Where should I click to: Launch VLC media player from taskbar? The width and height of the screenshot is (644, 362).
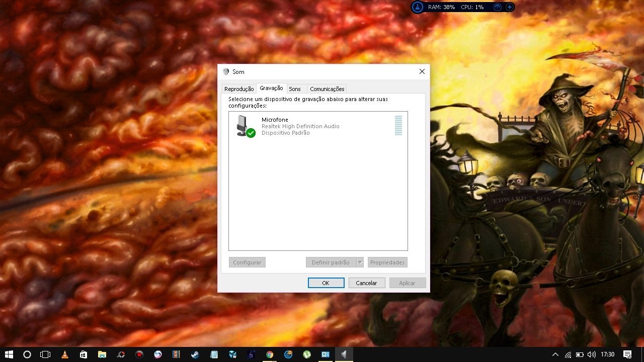pyautogui.click(x=64, y=354)
